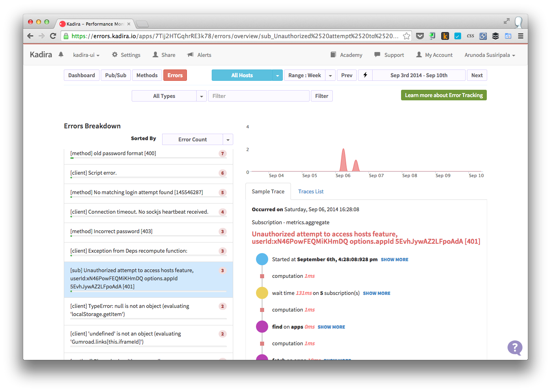
Task: Click the Prev date button
Action: pyautogui.click(x=347, y=75)
